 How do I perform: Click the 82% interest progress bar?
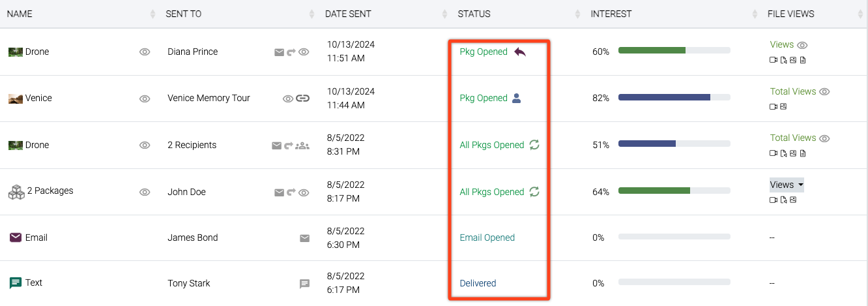[x=674, y=97]
